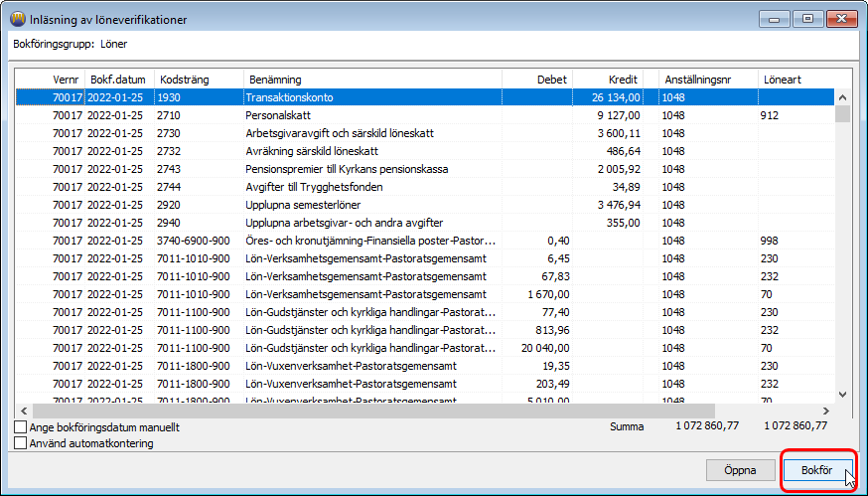The width and height of the screenshot is (868, 496).
Task: Select Avräkning särskild löneskatt row
Action: [425, 151]
